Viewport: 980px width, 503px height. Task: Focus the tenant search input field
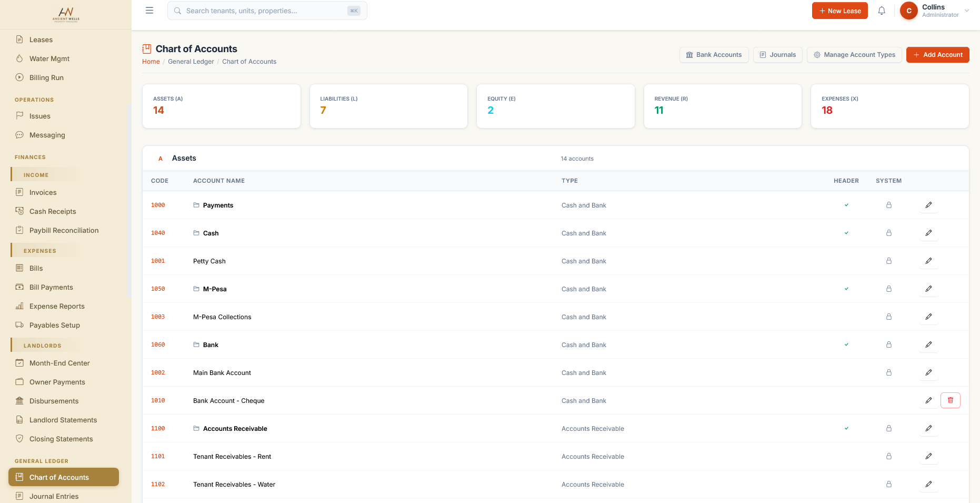point(267,11)
